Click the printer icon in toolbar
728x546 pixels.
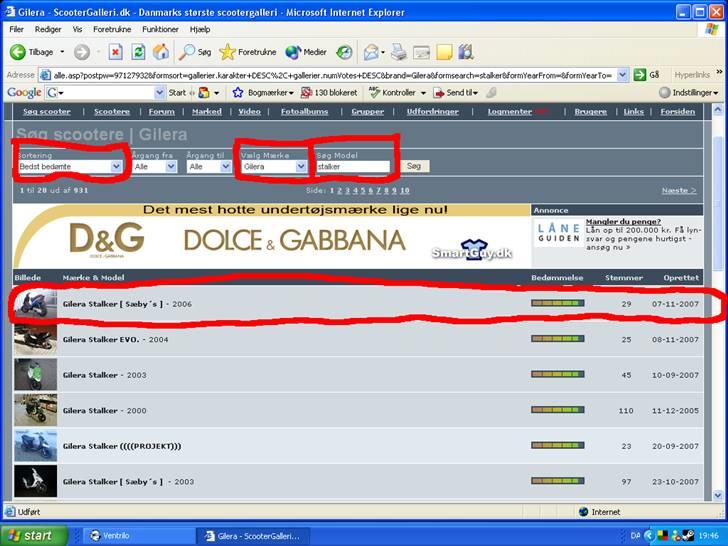[399, 52]
